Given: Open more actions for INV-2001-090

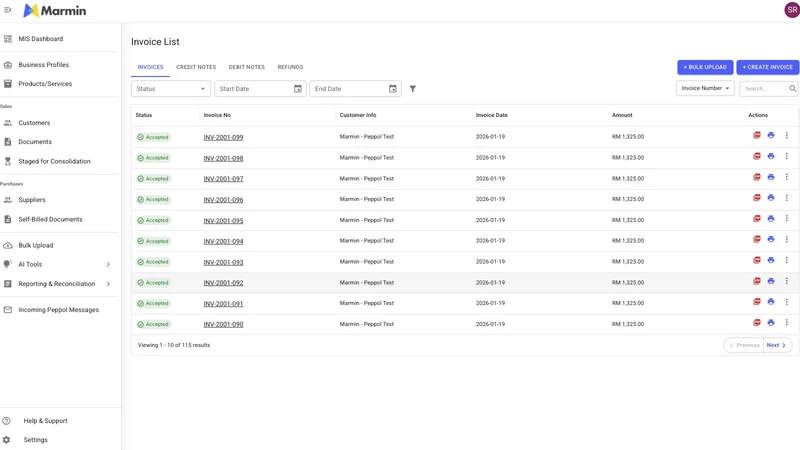Looking at the screenshot, I should click(787, 322).
